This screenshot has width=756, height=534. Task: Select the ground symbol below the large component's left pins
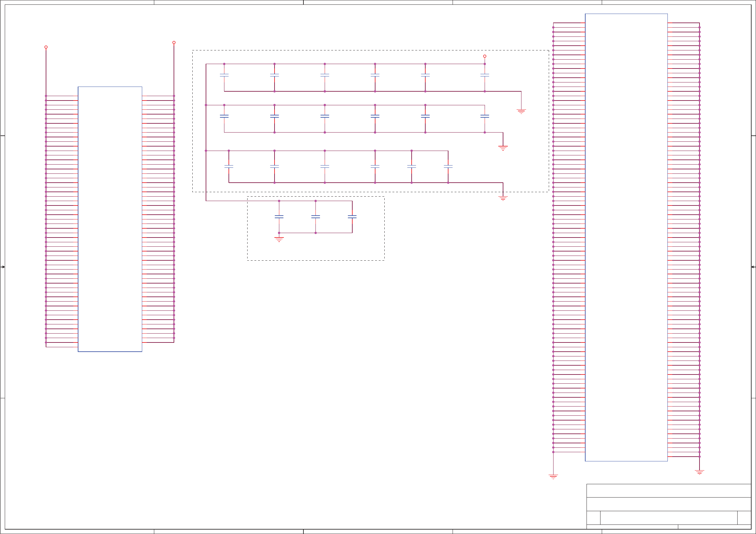(x=553, y=476)
